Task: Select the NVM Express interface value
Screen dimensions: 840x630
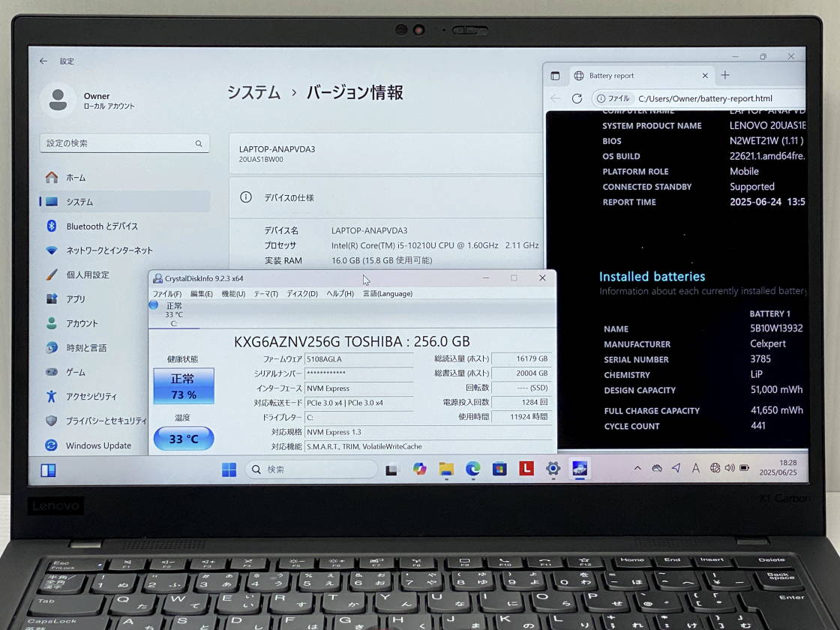Action: coord(359,388)
